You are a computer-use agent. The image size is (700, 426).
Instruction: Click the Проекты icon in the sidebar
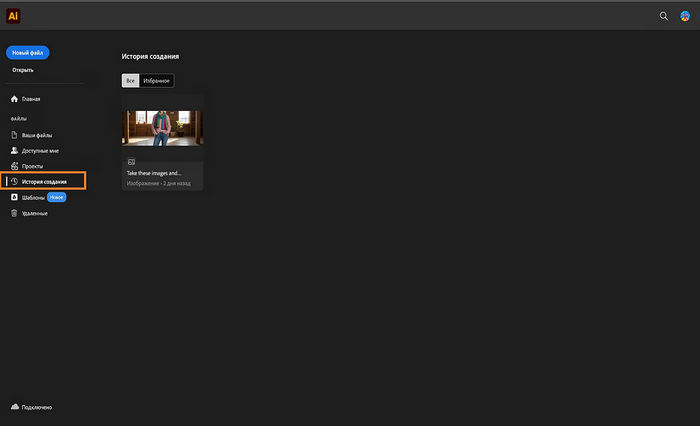coord(14,166)
